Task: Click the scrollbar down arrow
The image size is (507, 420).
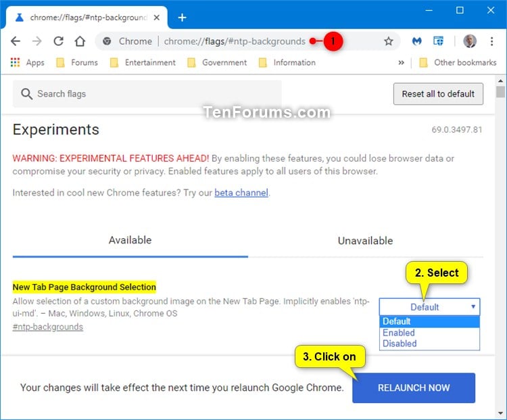Action: (500, 413)
